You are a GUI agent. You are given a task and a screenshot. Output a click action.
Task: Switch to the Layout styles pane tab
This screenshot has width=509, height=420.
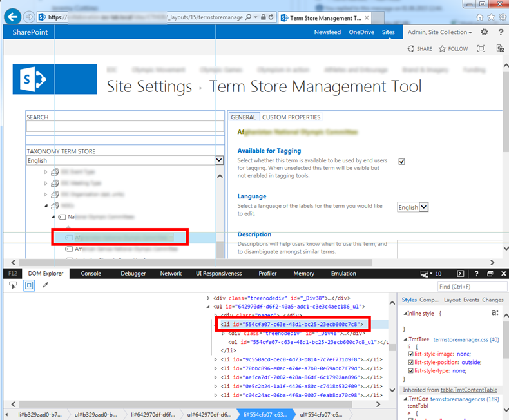(452, 300)
